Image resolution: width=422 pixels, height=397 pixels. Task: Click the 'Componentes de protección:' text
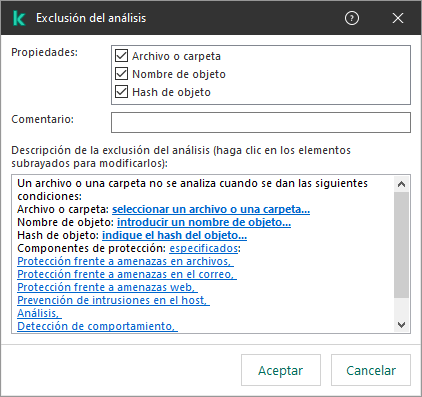(x=92, y=248)
